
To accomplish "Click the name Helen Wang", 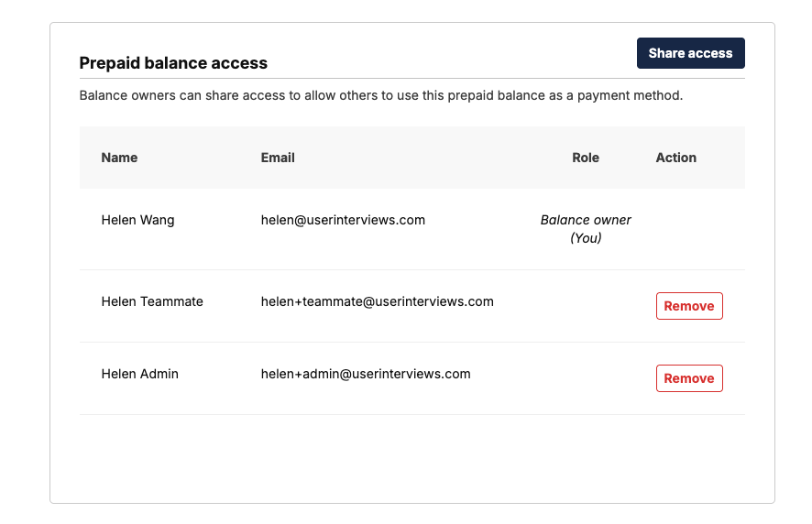I will pyautogui.click(x=137, y=220).
